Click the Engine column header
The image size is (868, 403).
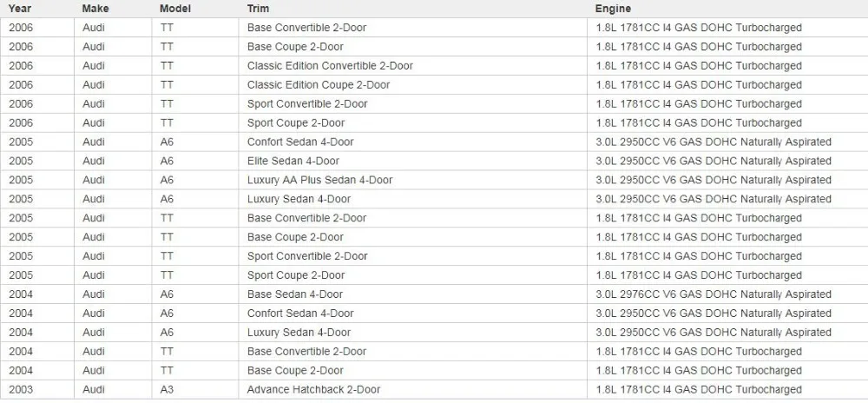613,9
